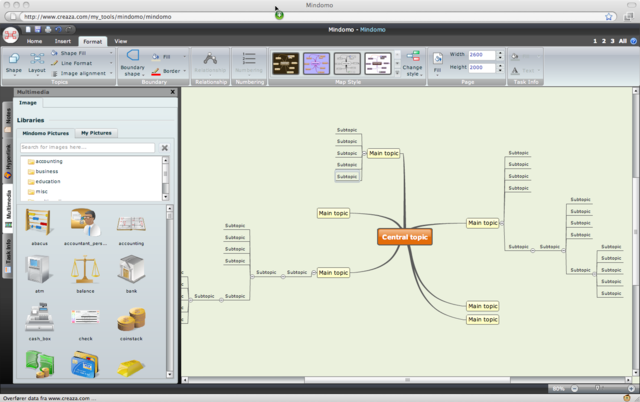Click the help question mark icon
This screenshot has height=402, width=640.
[633, 41]
